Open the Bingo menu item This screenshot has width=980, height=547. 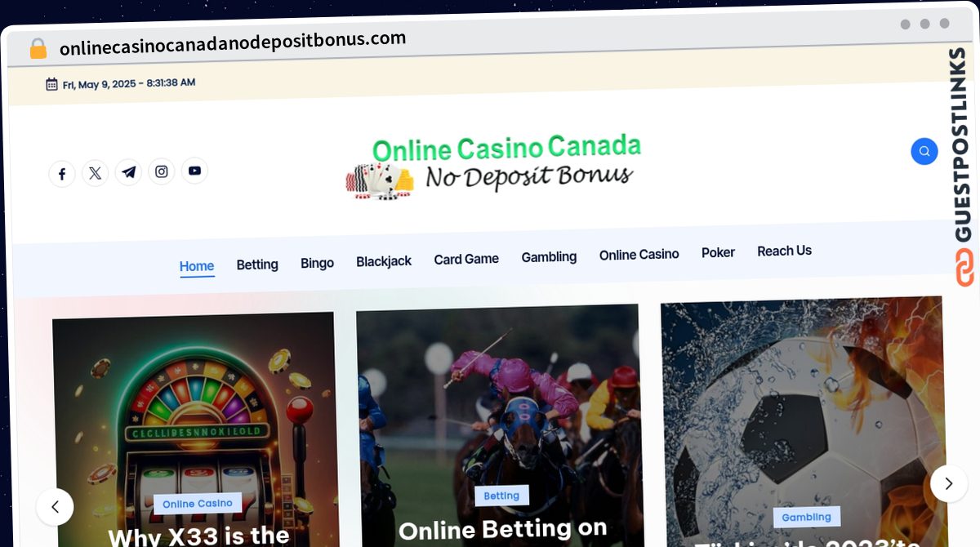click(317, 263)
